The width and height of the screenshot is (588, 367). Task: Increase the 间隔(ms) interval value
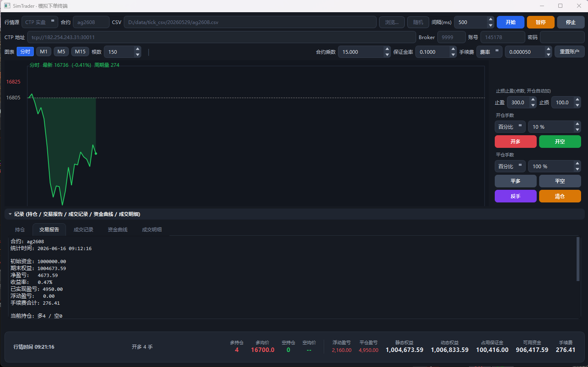(491, 20)
